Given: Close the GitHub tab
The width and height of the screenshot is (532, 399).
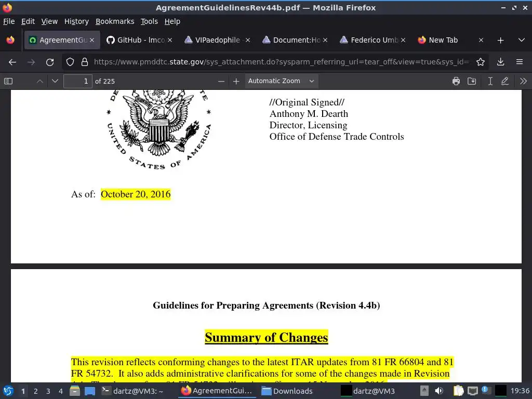Looking at the screenshot, I should 170,40.
